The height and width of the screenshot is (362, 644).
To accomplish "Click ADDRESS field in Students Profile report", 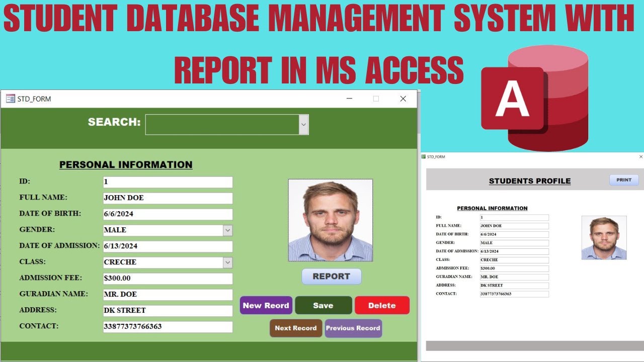I will click(514, 286).
